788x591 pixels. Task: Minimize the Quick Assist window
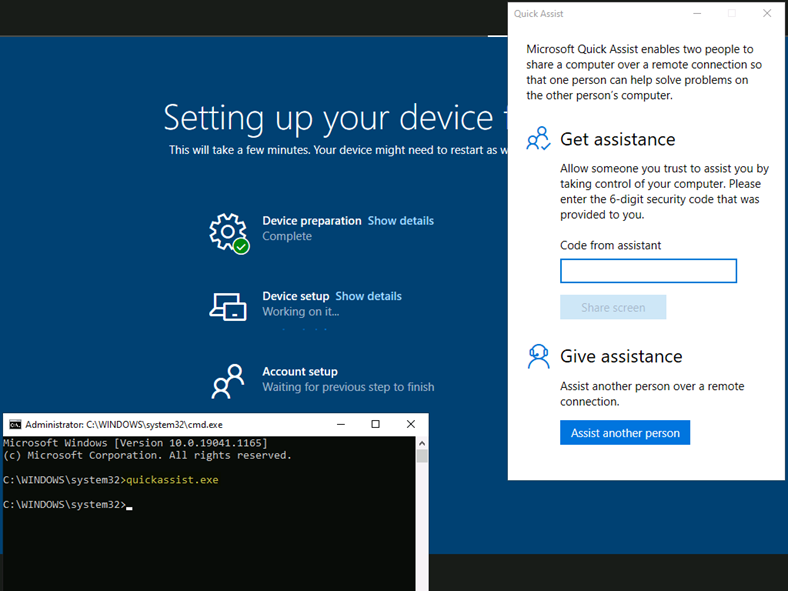[697, 14]
